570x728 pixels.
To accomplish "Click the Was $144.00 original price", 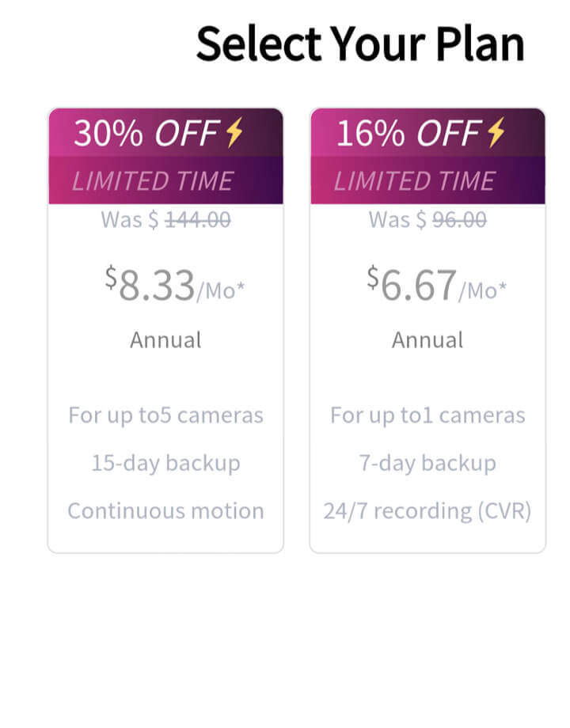I will (165, 219).
